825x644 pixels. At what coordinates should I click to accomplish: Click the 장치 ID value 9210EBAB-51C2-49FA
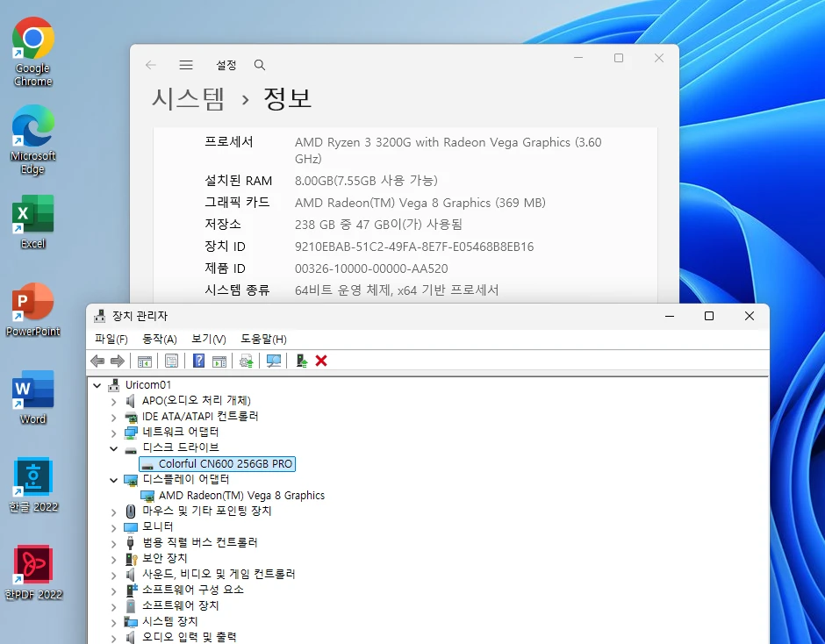click(x=414, y=247)
